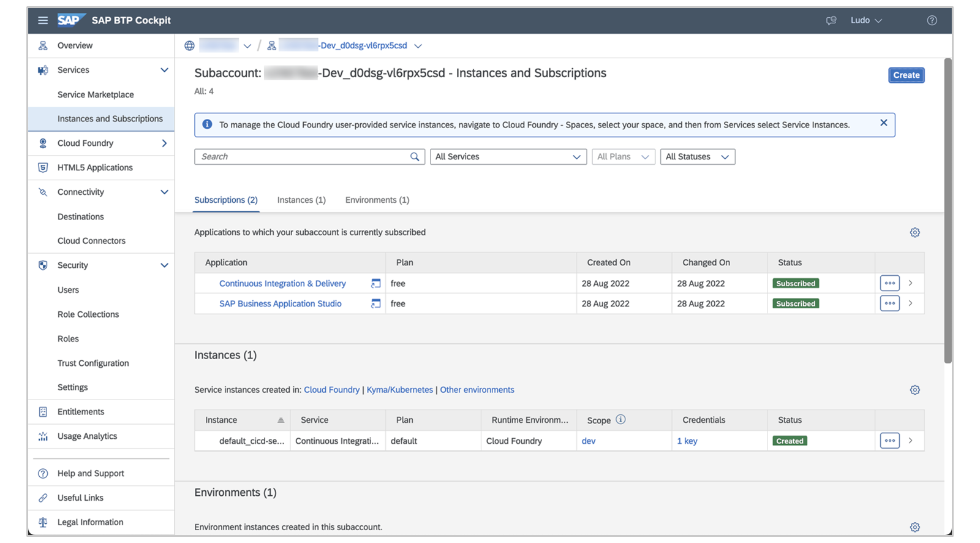Click the Cloud Foundry sidebar icon
The height and width of the screenshot is (543, 980).
(43, 143)
